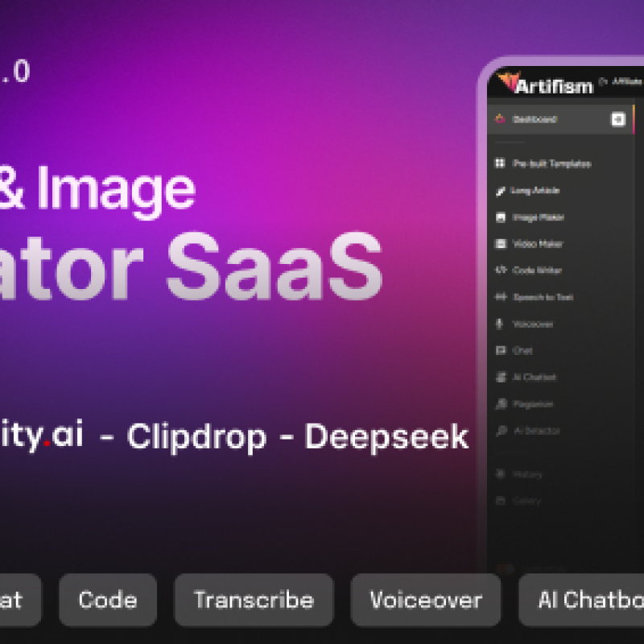Click the History label in the sidebar
The image size is (644, 644).
pyautogui.click(x=527, y=475)
